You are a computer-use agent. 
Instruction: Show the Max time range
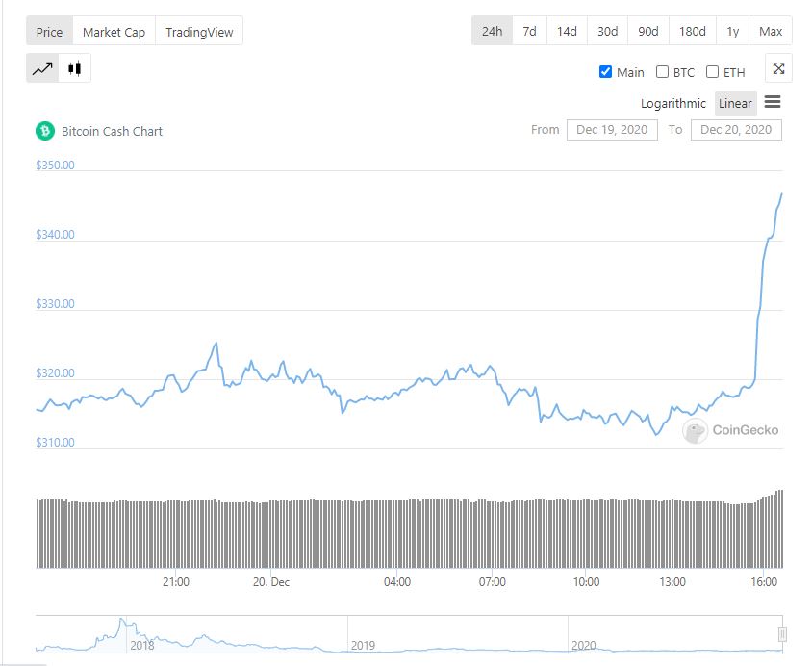tap(771, 31)
